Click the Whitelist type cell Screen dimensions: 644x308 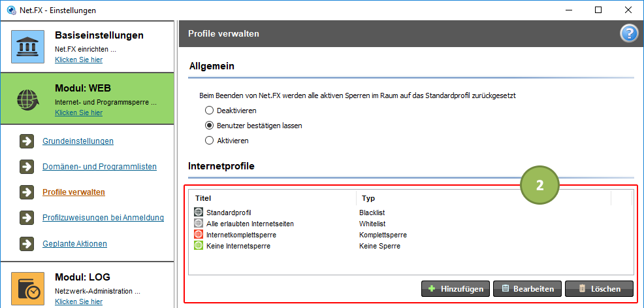(x=372, y=224)
